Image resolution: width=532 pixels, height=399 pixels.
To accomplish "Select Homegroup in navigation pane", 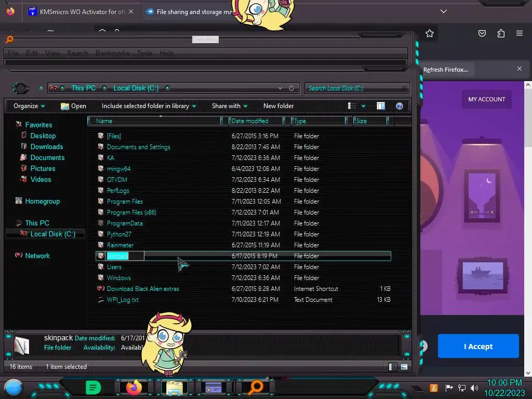I will 43,201.
